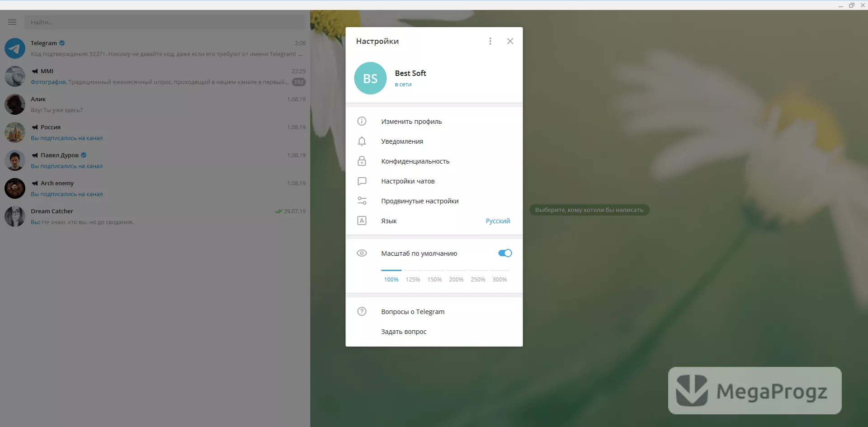Set interface scale to 300%
This screenshot has width=868, height=427.
(500, 279)
